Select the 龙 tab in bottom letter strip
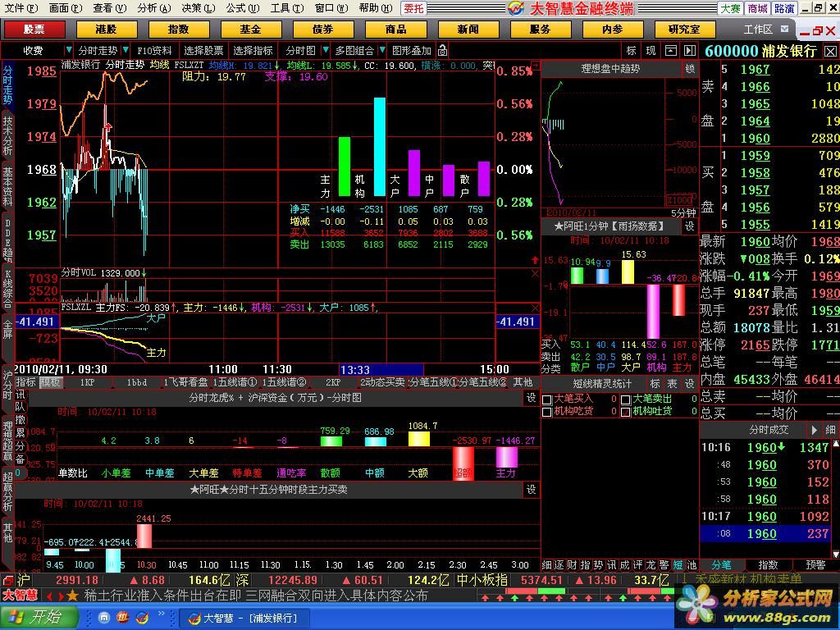 pyautogui.click(x=651, y=565)
